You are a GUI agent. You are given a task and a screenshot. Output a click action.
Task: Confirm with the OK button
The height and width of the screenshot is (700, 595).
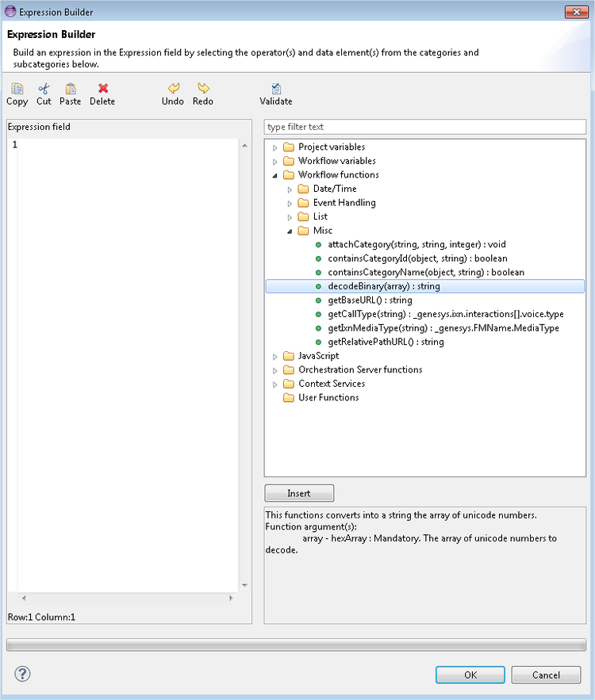click(x=470, y=675)
